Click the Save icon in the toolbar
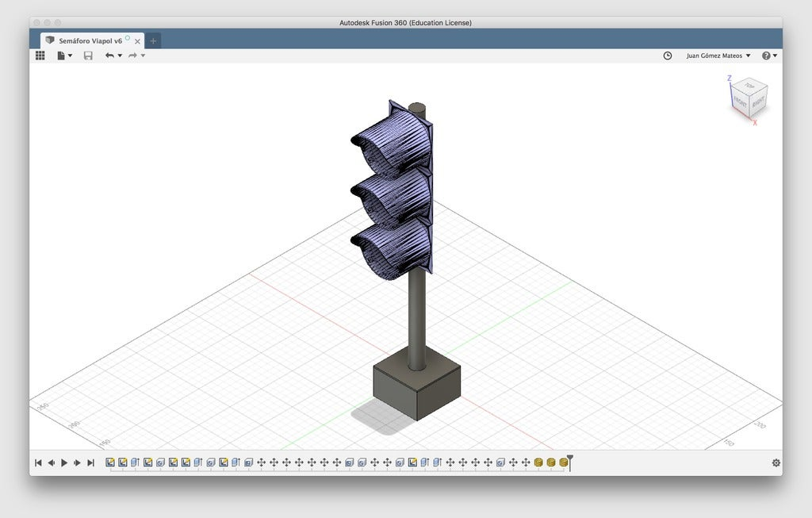Viewport: 812px width, 518px height. tap(88, 56)
